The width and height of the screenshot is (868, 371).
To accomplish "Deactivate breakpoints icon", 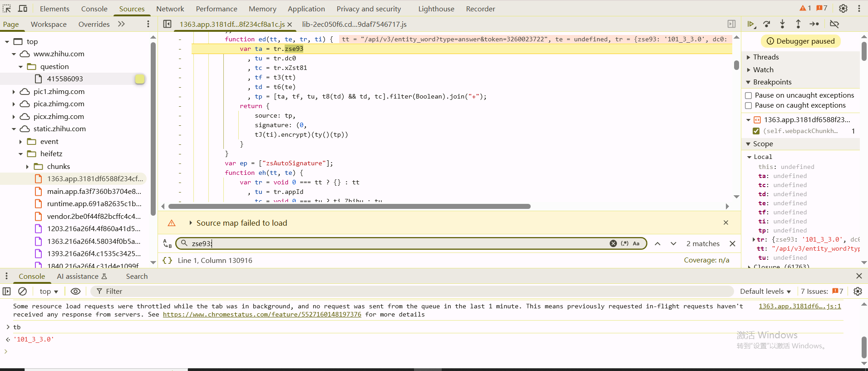I will (x=834, y=24).
